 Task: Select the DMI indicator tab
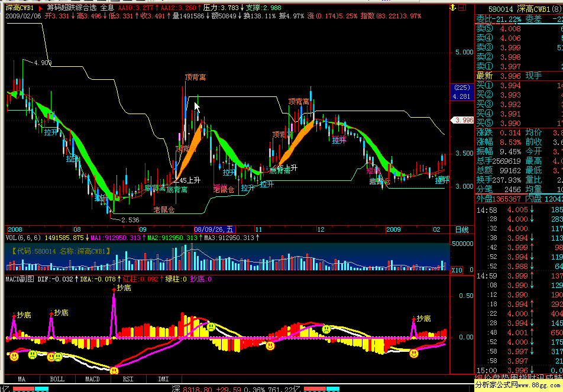(x=164, y=379)
